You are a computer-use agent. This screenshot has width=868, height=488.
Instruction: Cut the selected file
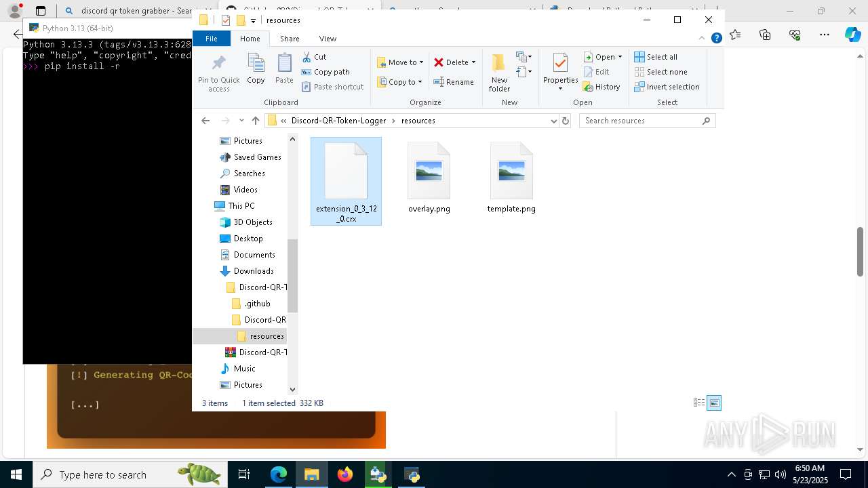[x=314, y=57]
